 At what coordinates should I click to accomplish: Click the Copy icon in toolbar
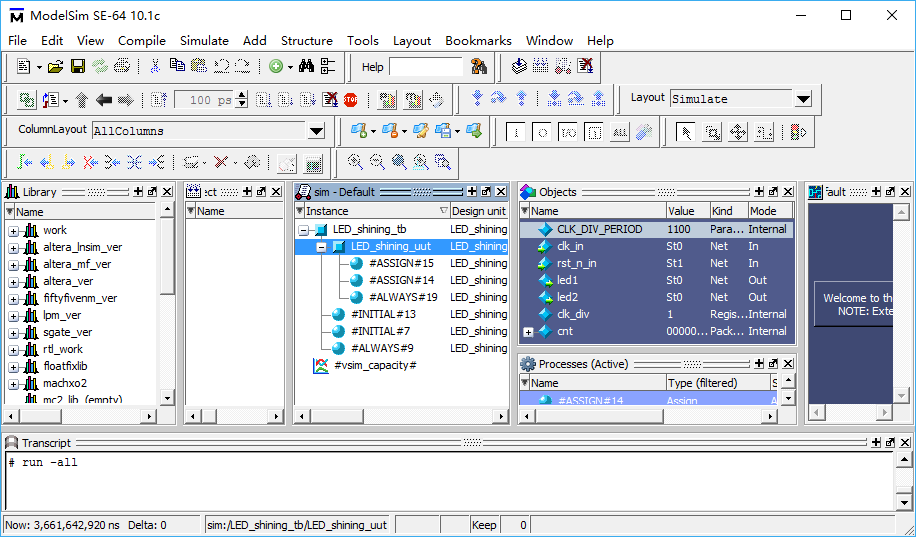point(177,65)
